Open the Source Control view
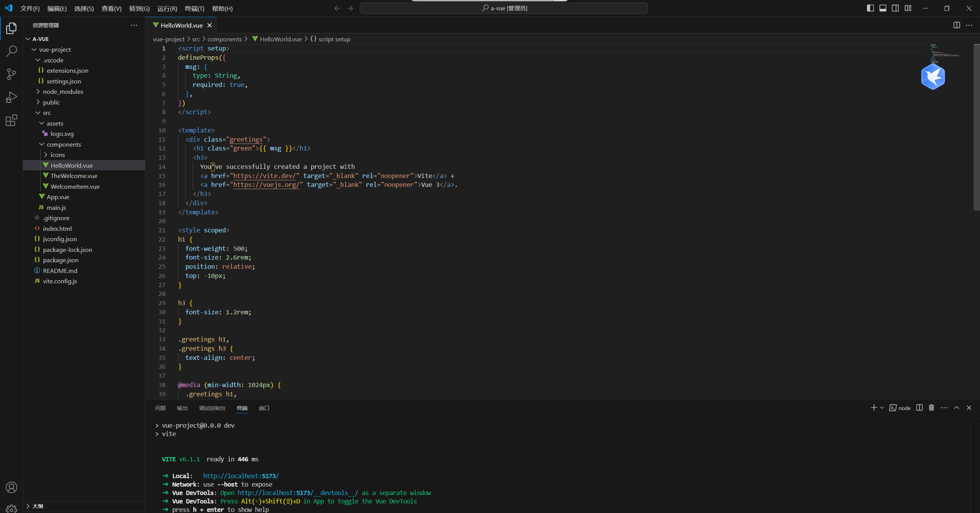 (x=11, y=74)
